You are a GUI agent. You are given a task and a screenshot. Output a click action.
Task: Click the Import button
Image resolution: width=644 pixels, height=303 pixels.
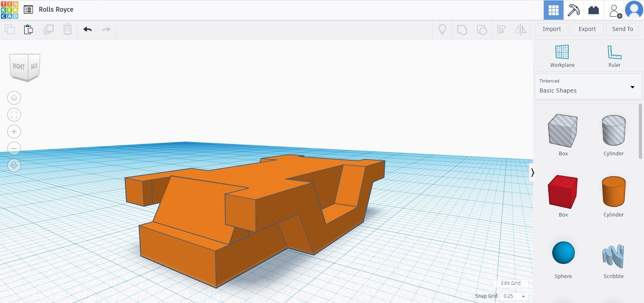[552, 29]
